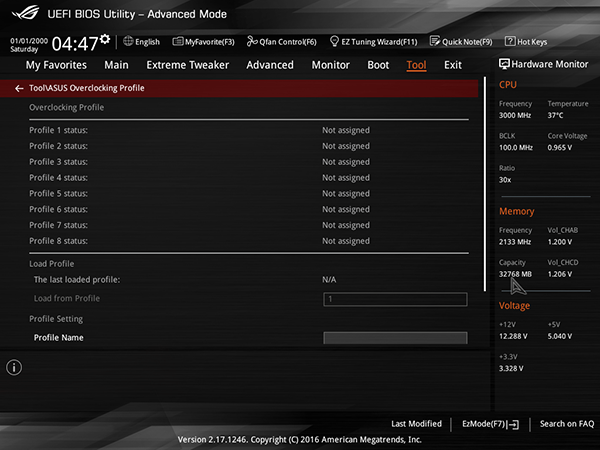600x450 pixels.
Task: Click the MyFavorite list icon
Action: [178, 41]
